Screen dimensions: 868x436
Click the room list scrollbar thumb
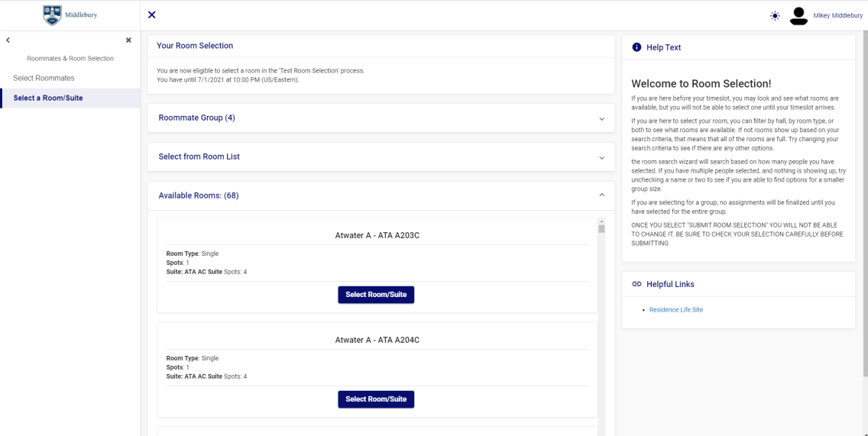point(601,228)
